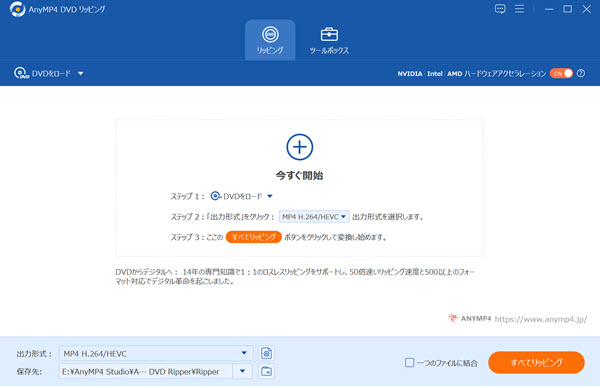
Task: Open the output folder icon
Action: coord(267,371)
